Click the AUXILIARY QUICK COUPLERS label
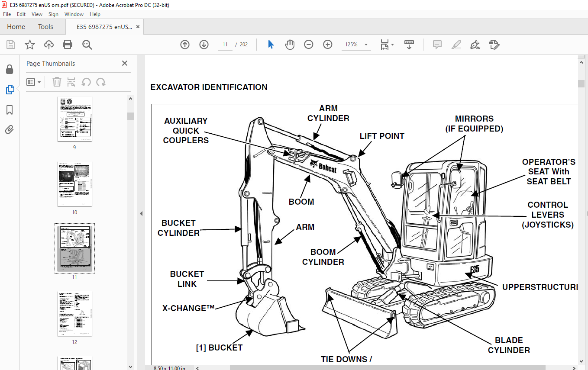Screen dimensions: 588x370 click(x=186, y=131)
